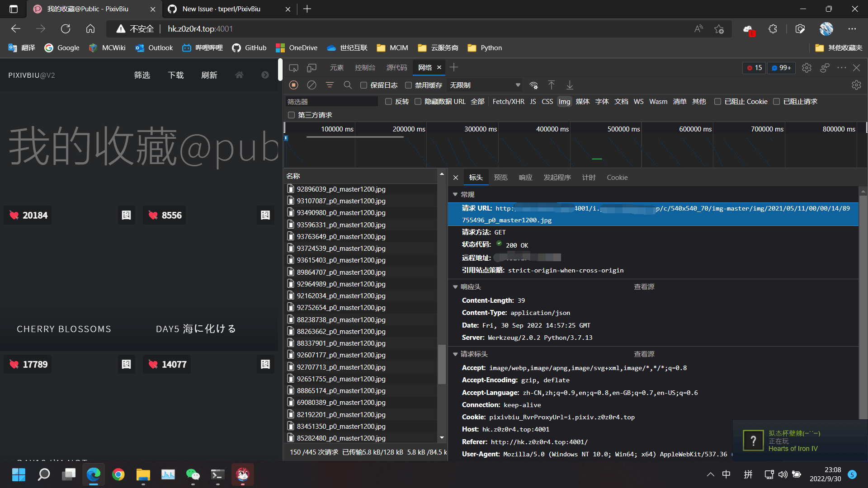Select the Fetch/XHR filter button
The height and width of the screenshot is (488, 868).
coord(508,102)
